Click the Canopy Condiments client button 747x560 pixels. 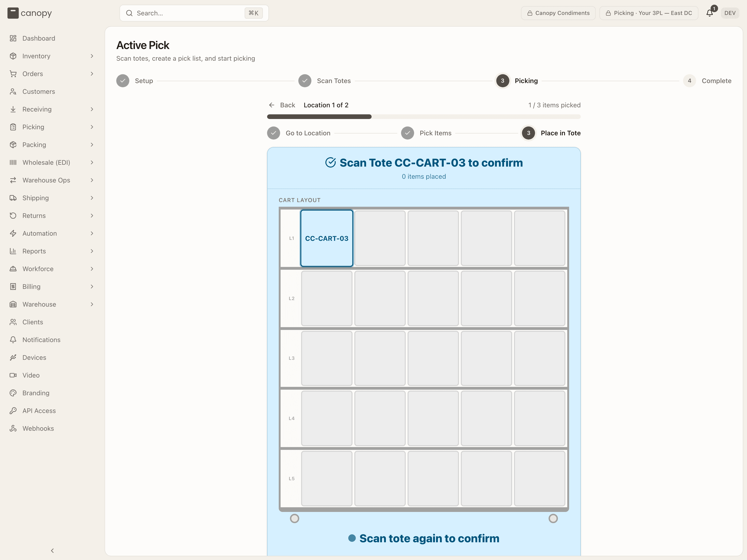point(558,13)
